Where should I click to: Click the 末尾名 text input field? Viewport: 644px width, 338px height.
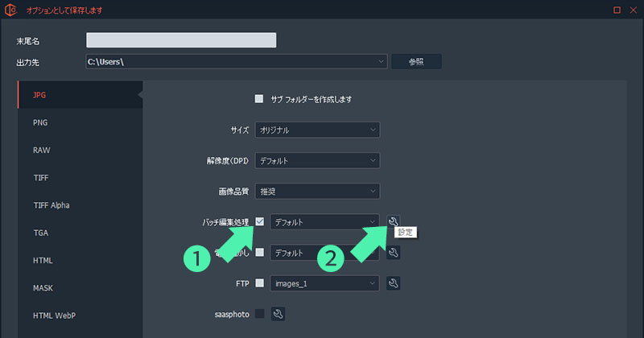tap(181, 40)
